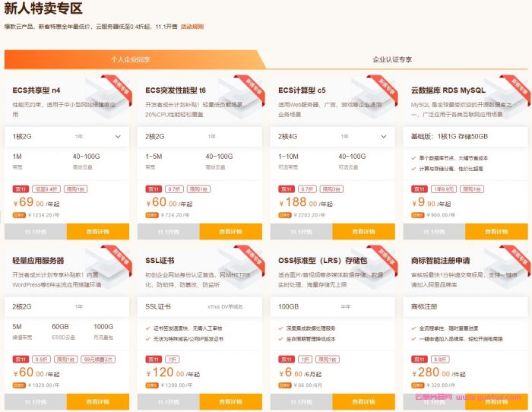
Task: Click the 0.5折 tag on 轻量应用服务器
Action: point(41,359)
